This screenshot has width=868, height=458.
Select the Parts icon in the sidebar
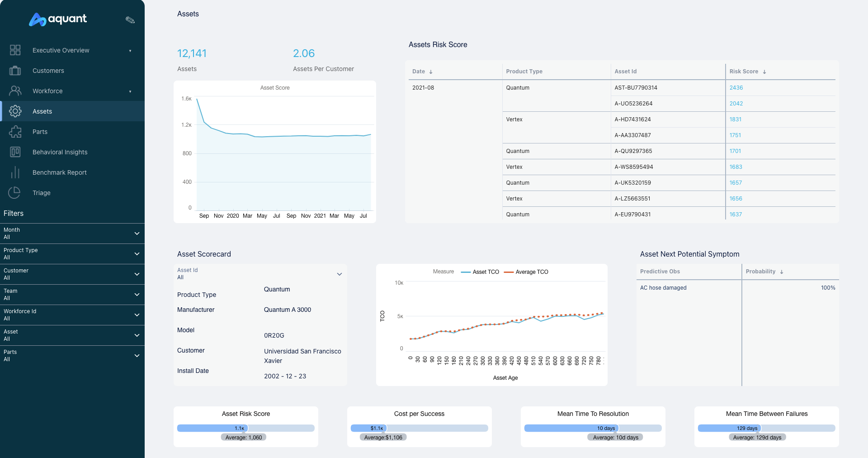coord(15,132)
